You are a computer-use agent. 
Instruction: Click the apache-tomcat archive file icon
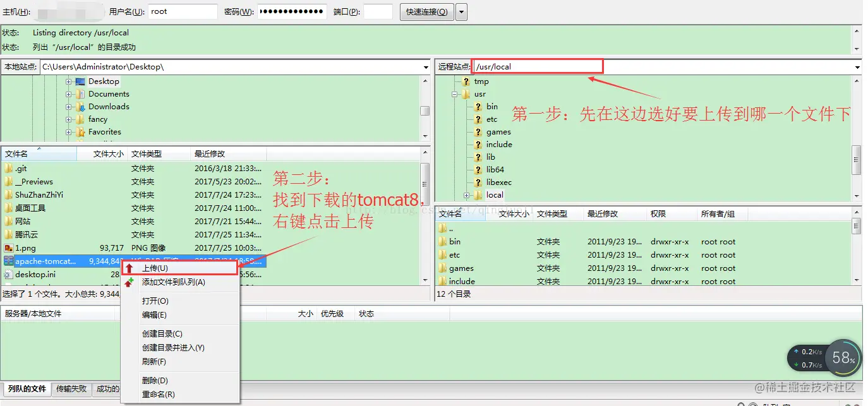click(x=8, y=261)
